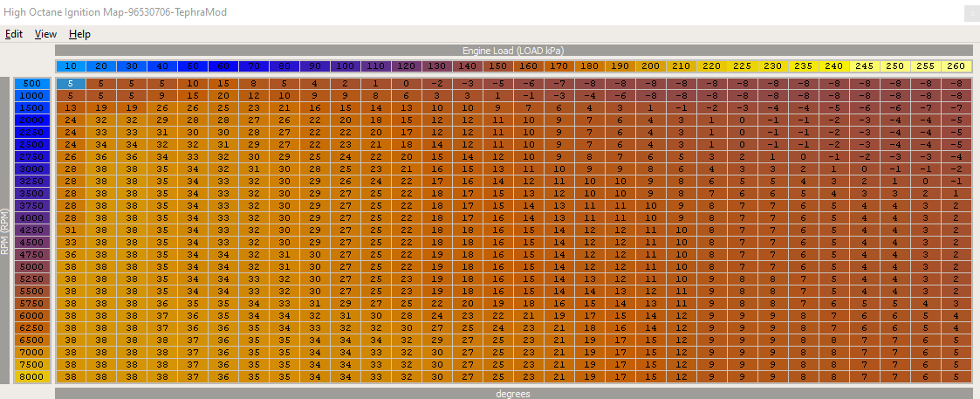Close the High Octane Ignition Map window
Viewport: 980px width, 399px height.
[970, 13]
